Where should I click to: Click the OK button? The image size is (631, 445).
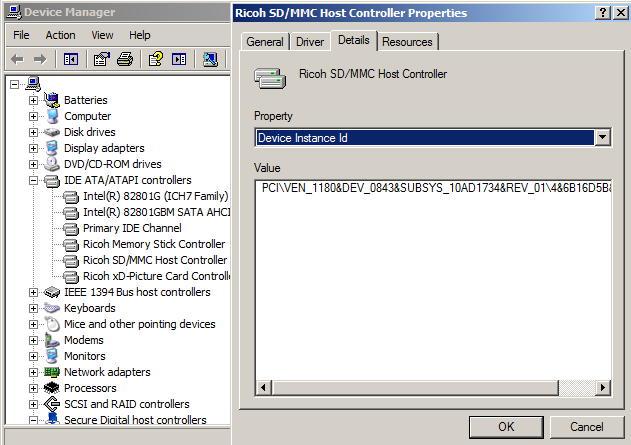506,426
